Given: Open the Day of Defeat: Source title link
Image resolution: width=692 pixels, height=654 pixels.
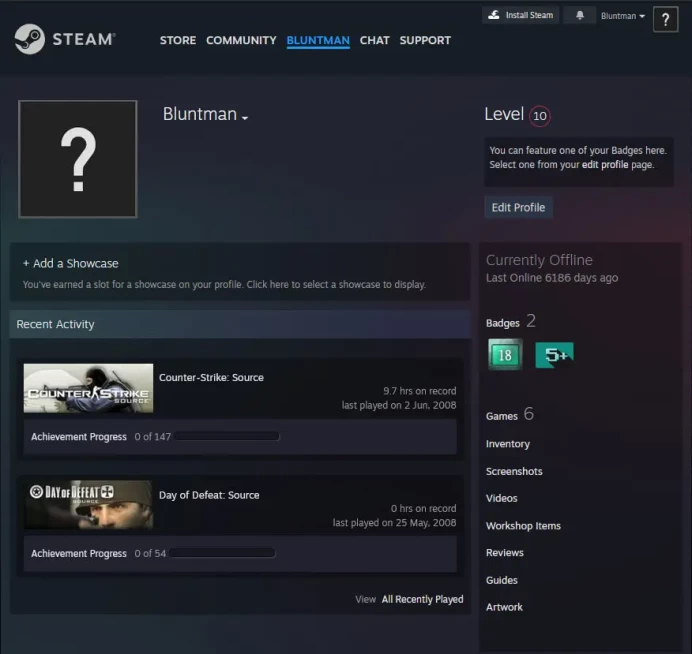Looking at the screenshot, I should pos(209,495).
